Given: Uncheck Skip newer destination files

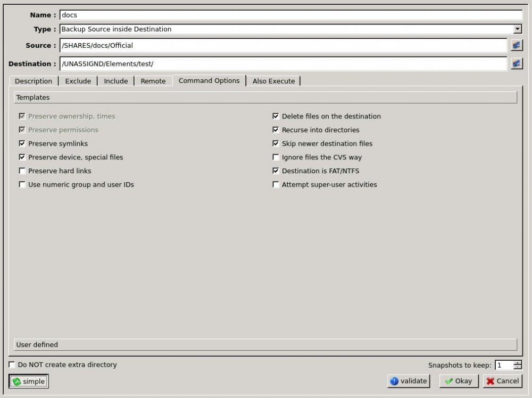Looking at the screenshot, I should click(276, 143).
